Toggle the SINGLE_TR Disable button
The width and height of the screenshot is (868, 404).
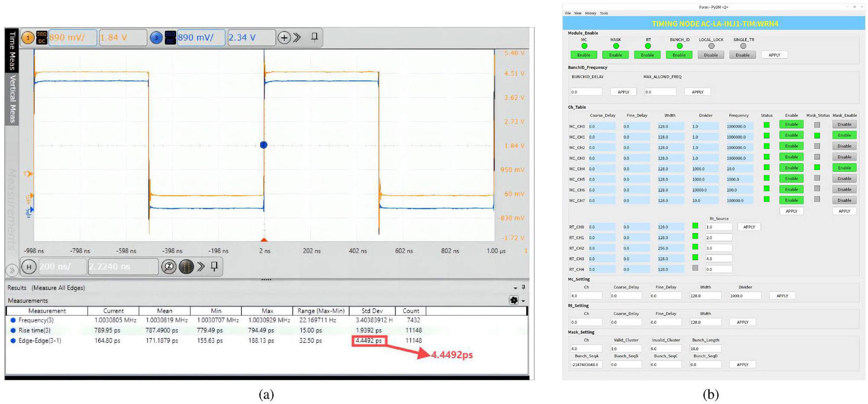tap(743, 55)
